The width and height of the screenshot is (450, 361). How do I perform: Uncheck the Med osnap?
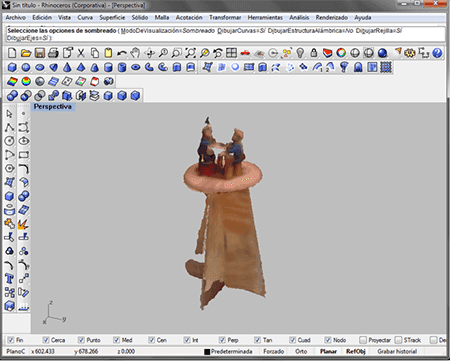tap(116, 340)
